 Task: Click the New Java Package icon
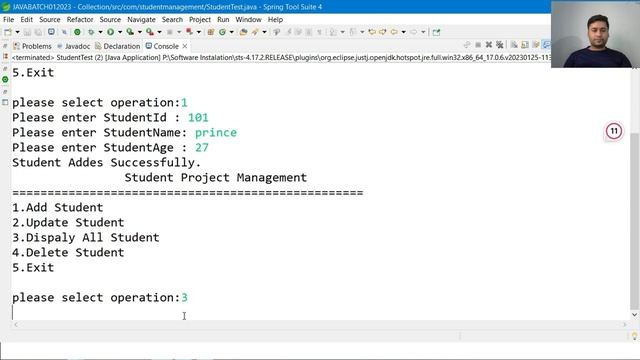point(211,32)
